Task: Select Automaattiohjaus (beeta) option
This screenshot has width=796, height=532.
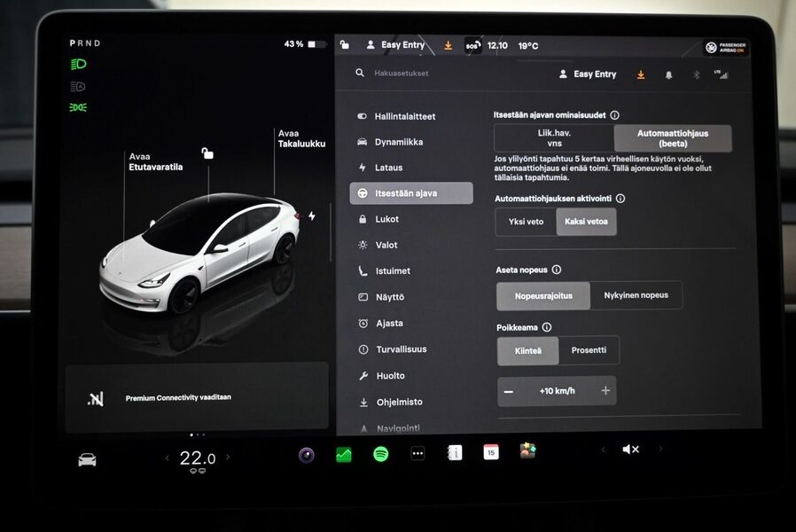Action: pyautogui.click(x=673, y=138)
